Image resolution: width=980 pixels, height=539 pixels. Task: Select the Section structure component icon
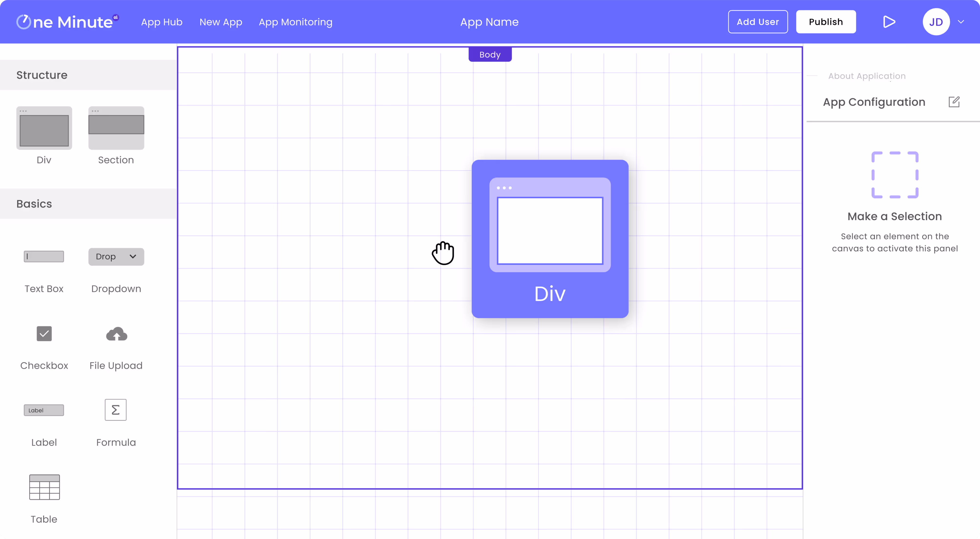point(116,128)
